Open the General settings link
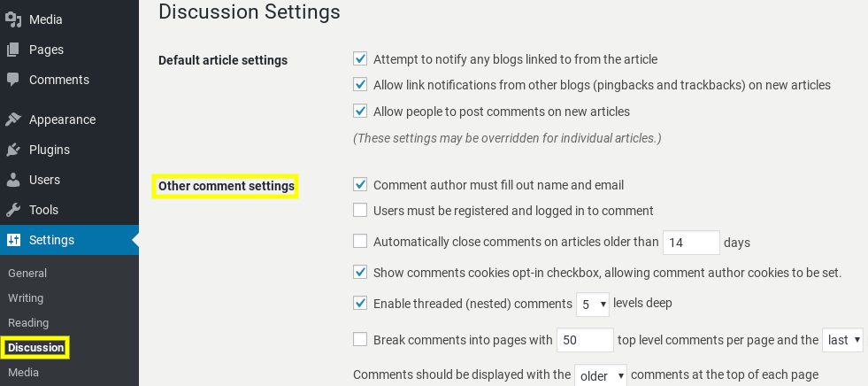The height and width of the screenshot is (386, 868). (27, 274)
